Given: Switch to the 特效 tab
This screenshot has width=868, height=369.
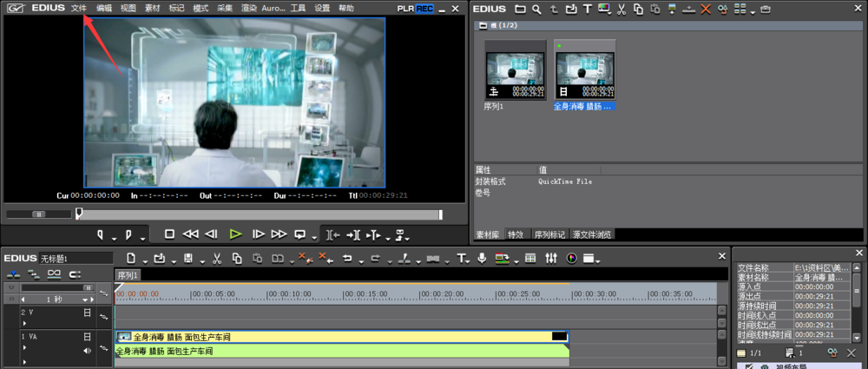Looking at the screenshot, I should tap(516, 234).
